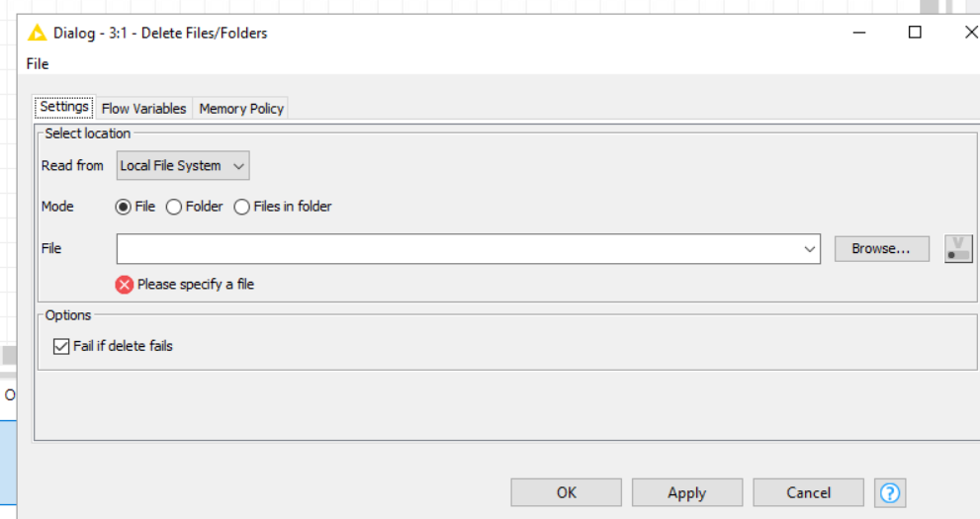Click the red error icon by "Please specify a file"
Image resolution: width=980 pixels, height=519 pixels.
click(125, 285)
